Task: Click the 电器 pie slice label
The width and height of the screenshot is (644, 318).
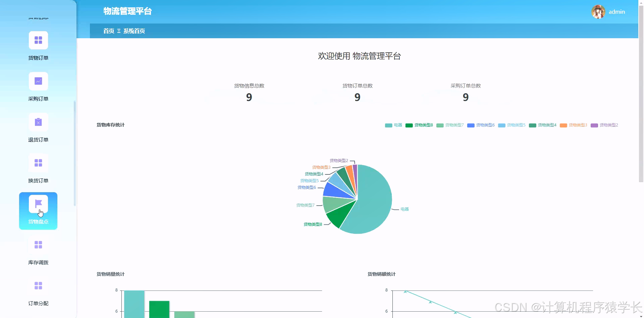Action: [x=405, y=209]
